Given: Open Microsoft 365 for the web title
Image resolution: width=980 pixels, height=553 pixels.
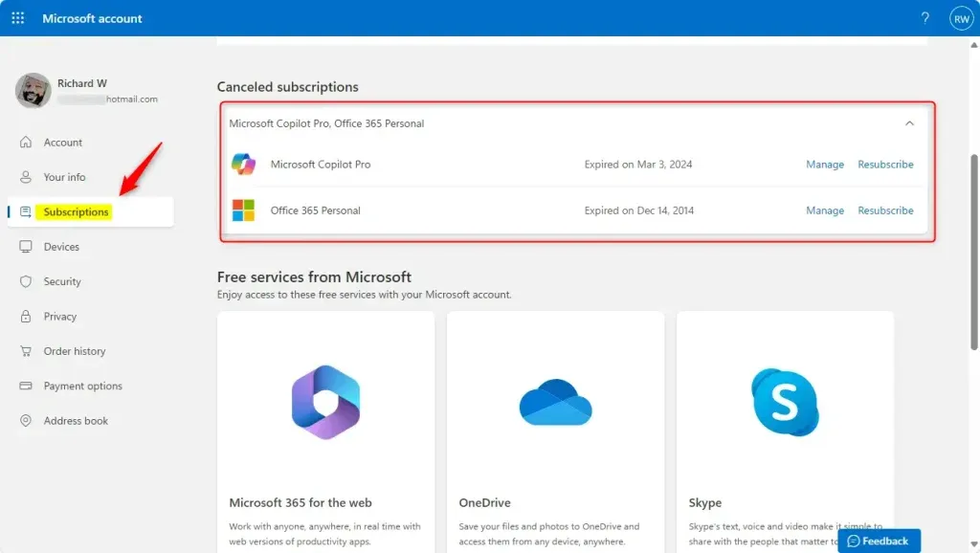Looking at the screenshot, I should coord(300,502).
